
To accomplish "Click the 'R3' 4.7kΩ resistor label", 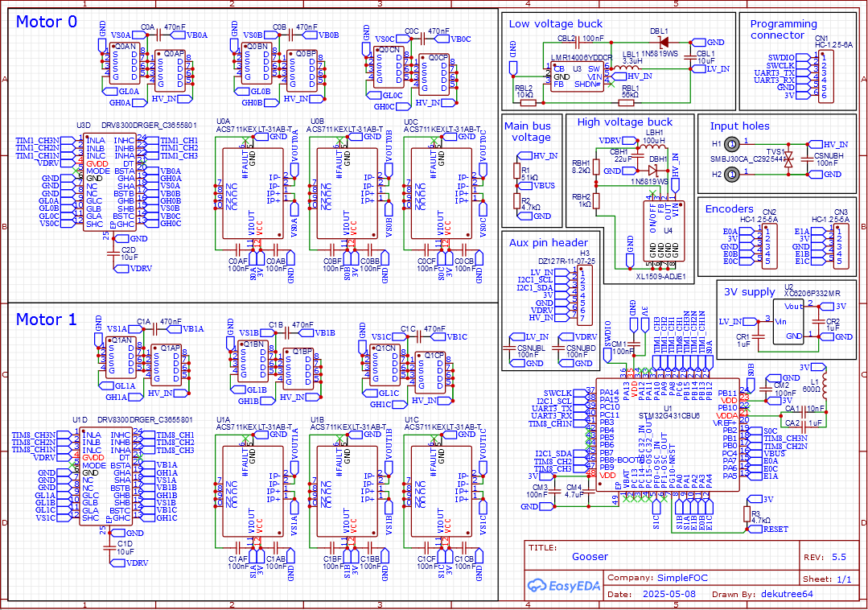I will (755, 513).
